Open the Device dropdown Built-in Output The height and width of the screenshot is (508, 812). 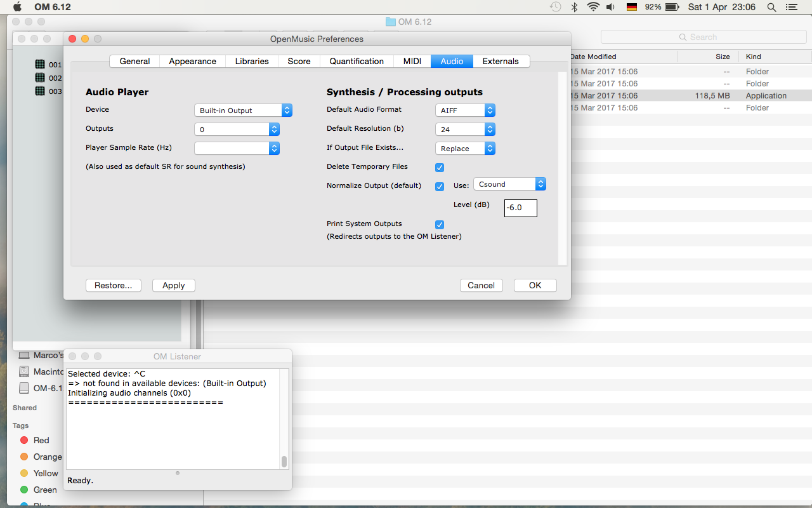click(x=243, y=110)
